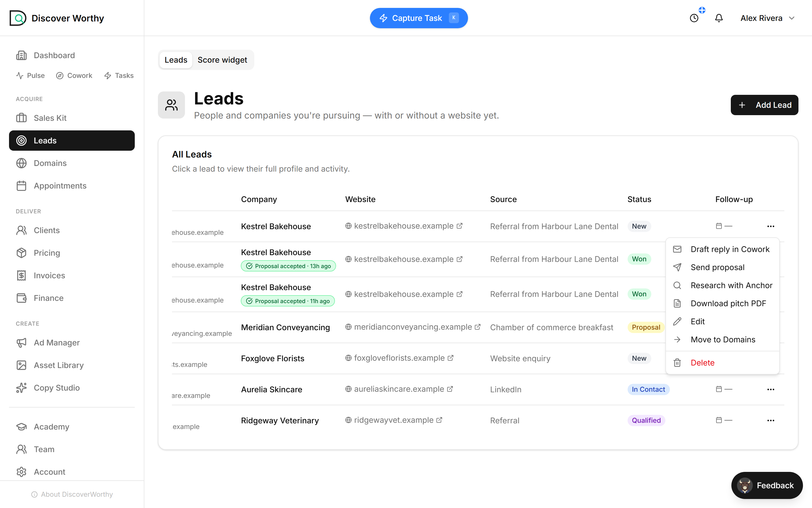Click the Follow-up column header

(734, 200)
